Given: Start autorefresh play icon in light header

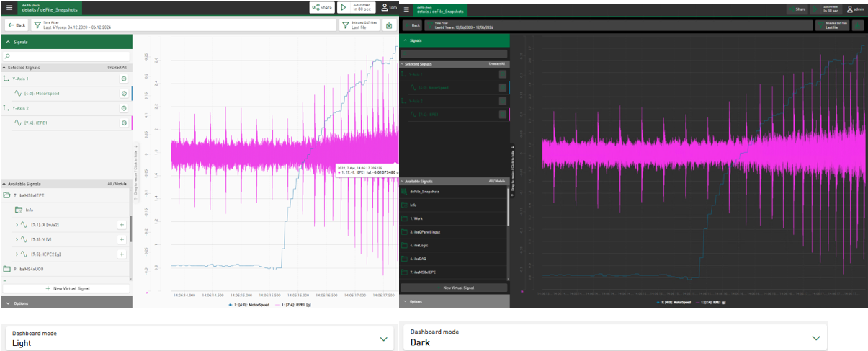Looking at the screenshot, I should click(344, 7).
